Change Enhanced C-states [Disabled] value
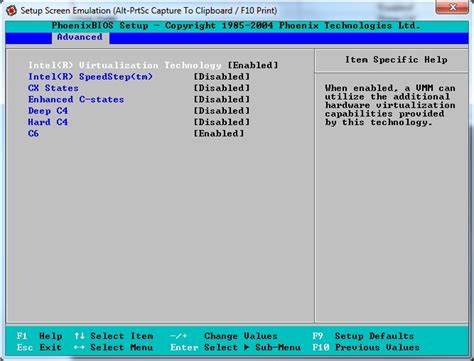The image size is (474, 361). pos(222,99)
